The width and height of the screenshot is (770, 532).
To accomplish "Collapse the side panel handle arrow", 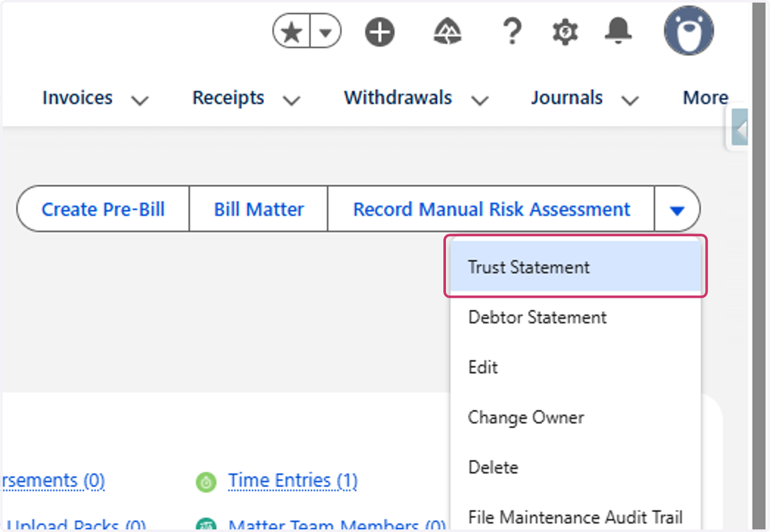I will tap(741, 129).
